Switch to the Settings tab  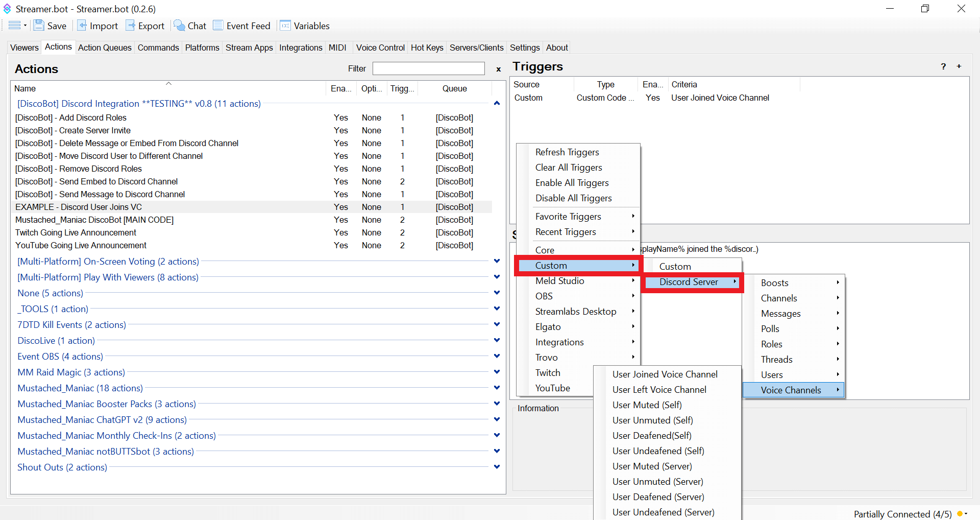tap(525, 48)
